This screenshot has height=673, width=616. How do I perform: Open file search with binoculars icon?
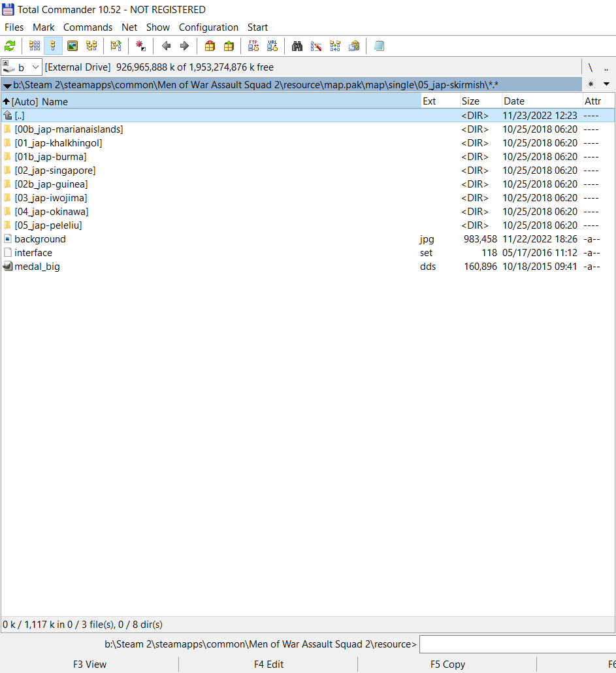pos(297,46)
